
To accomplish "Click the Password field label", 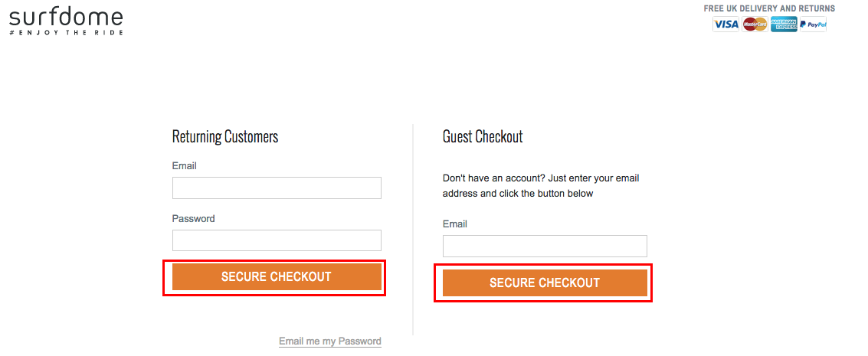I will click(193, 218).
